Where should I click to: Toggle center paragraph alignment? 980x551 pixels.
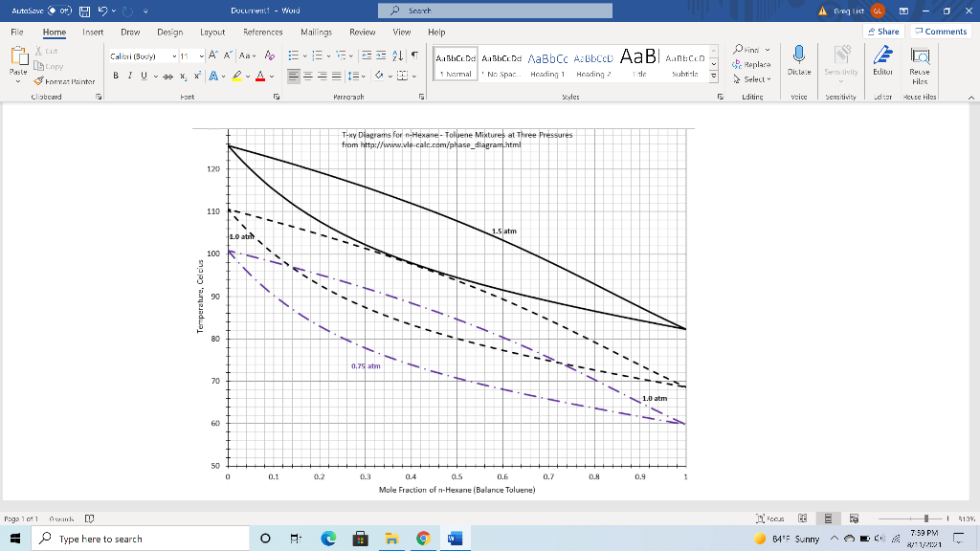[309, 77]
